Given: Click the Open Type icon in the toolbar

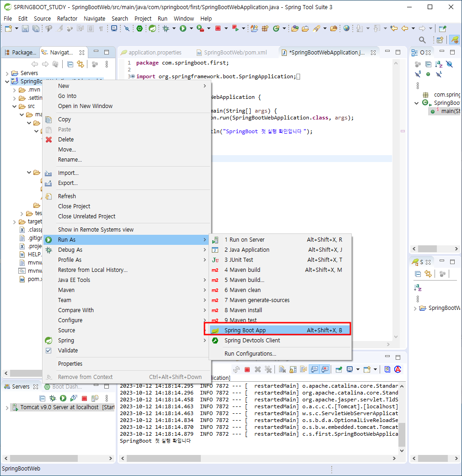Looking at the screenshot, I should [x=295, y=28].
